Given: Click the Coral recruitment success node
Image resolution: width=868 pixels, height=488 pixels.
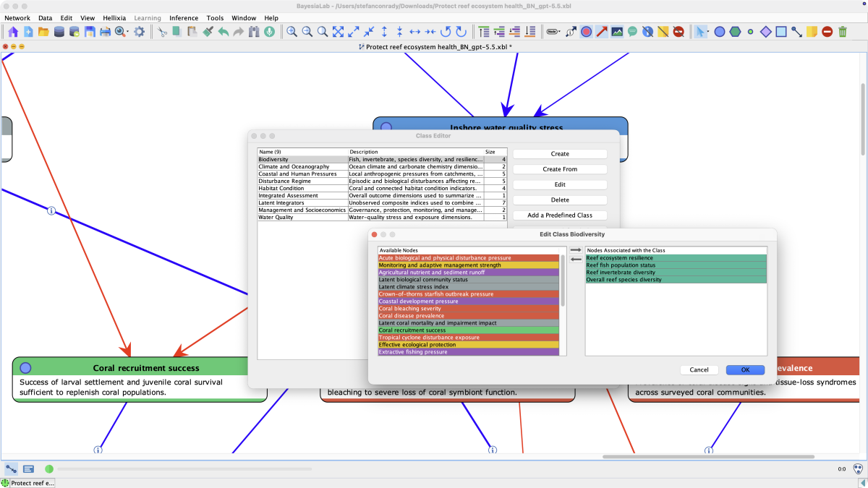Looking at the screenshot, I should pos(140,379).
